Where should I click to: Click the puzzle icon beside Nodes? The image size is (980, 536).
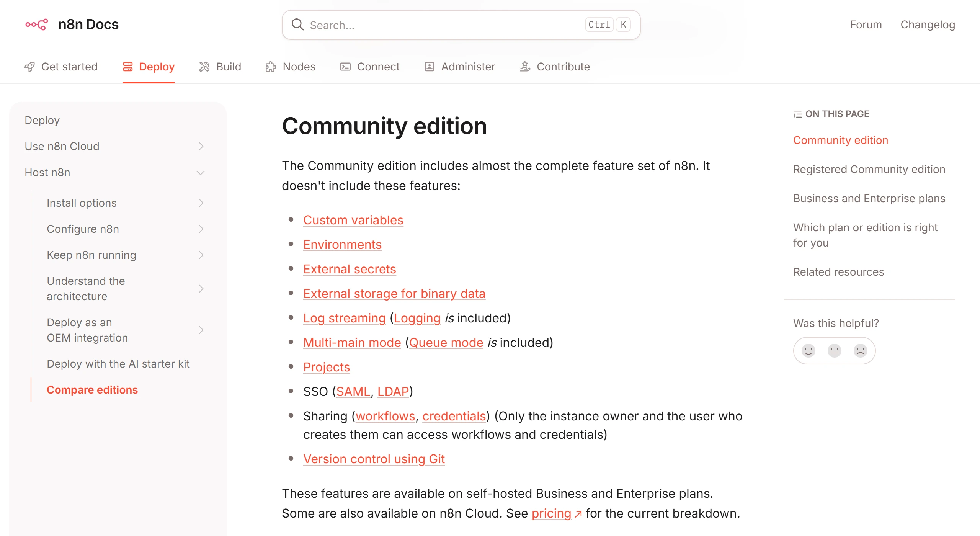(271, 67)
